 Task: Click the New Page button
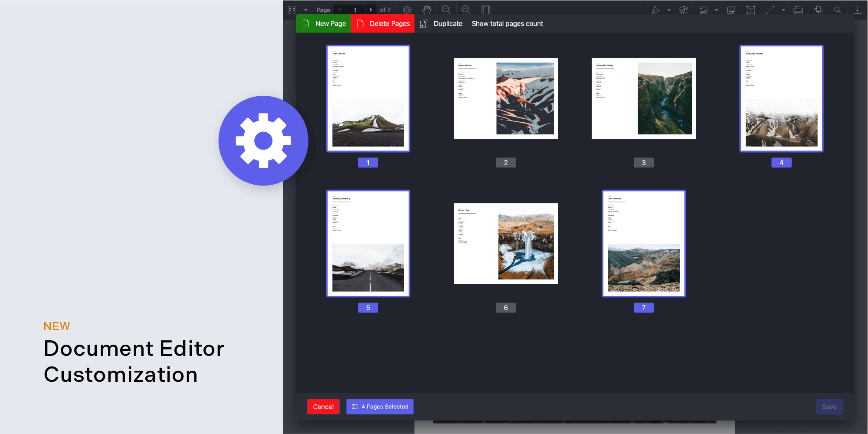coord(323,23)
